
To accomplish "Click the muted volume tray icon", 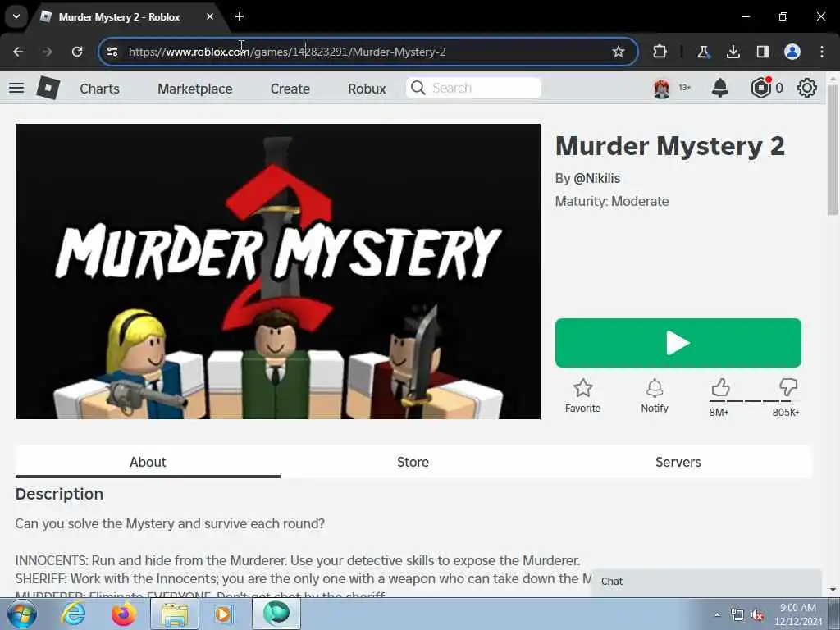I will (757, 615).
